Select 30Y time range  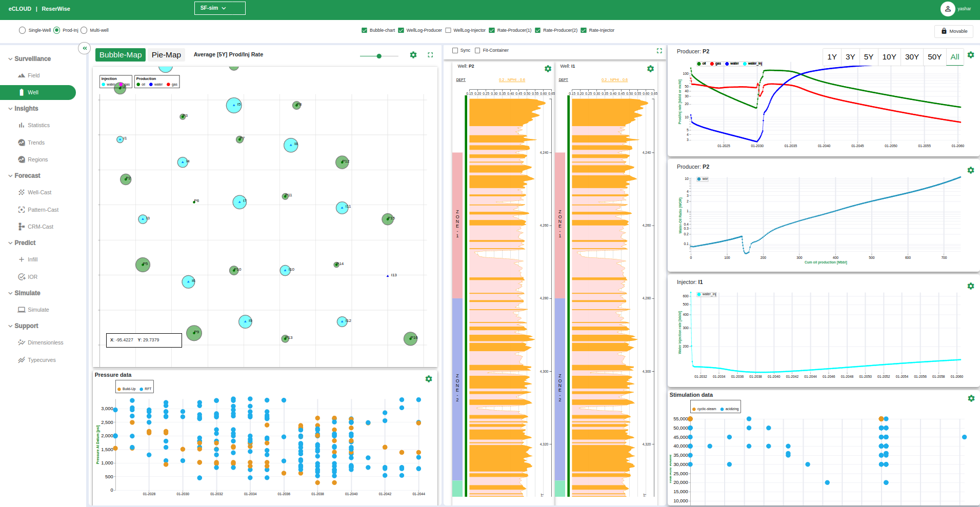point(912,57)
